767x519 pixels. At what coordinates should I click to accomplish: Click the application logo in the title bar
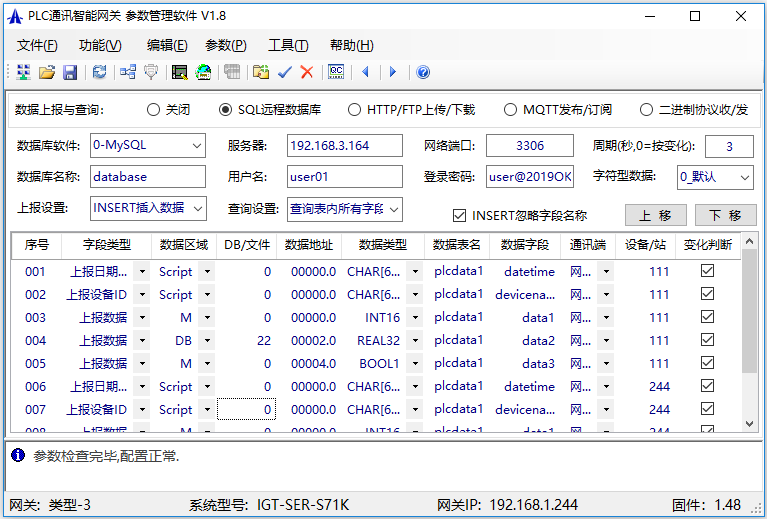point(15,17)
